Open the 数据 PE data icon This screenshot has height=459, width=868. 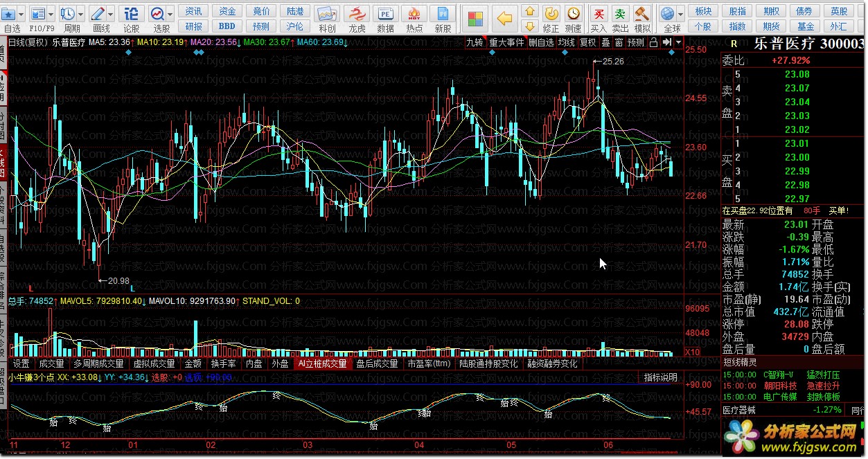tap(385, 14)
